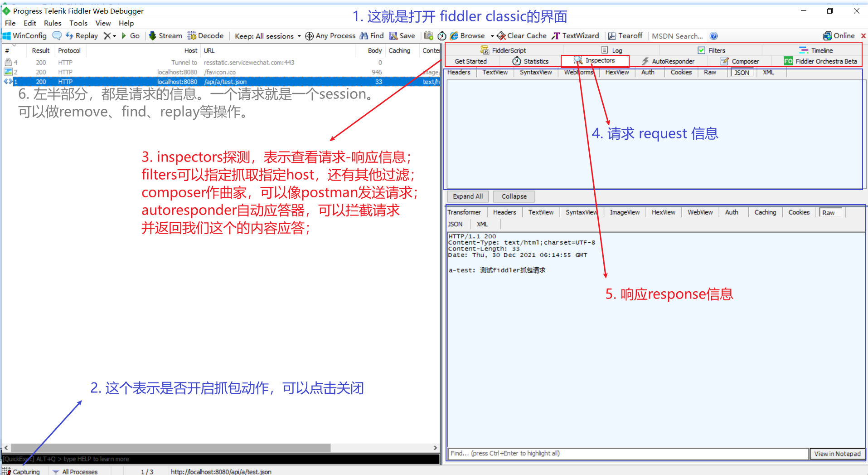This screenshot has height=475, width=868.
Task: Open the Keep: All sessions dropdown
Action: 267,36
